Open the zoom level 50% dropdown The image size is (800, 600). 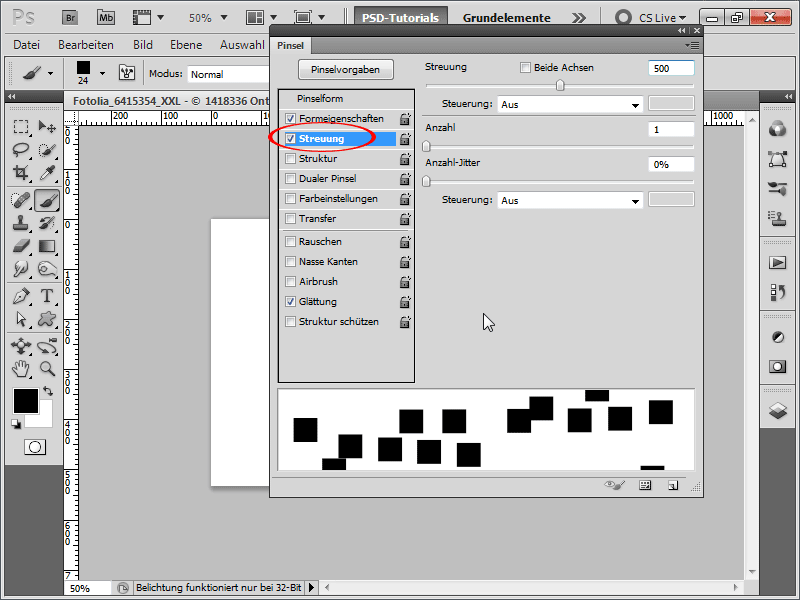pos(223,18)
